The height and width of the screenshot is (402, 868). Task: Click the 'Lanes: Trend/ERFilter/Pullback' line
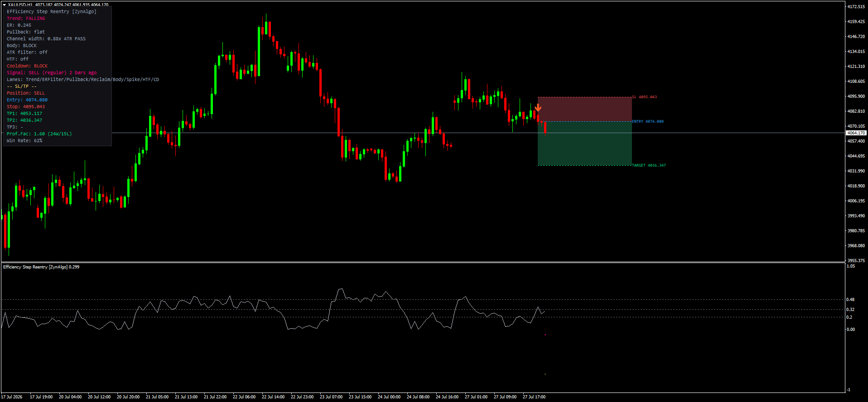(83, 80)
